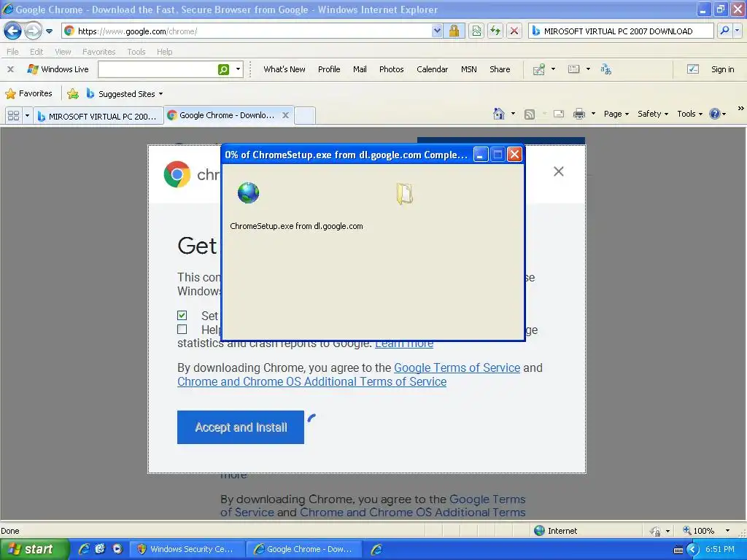
Task: Open Quick Tabs grid icon
Action: (13, 116)
